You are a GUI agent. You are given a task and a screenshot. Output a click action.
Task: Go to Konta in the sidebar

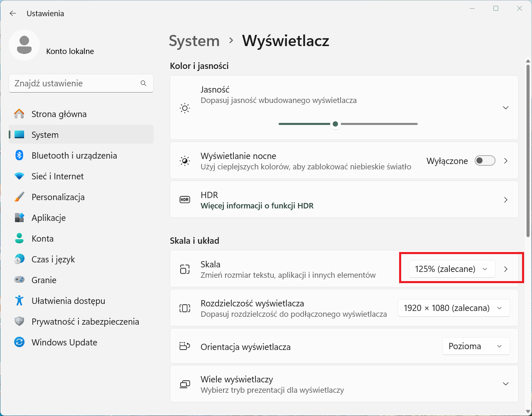click(x=81, y=238)
